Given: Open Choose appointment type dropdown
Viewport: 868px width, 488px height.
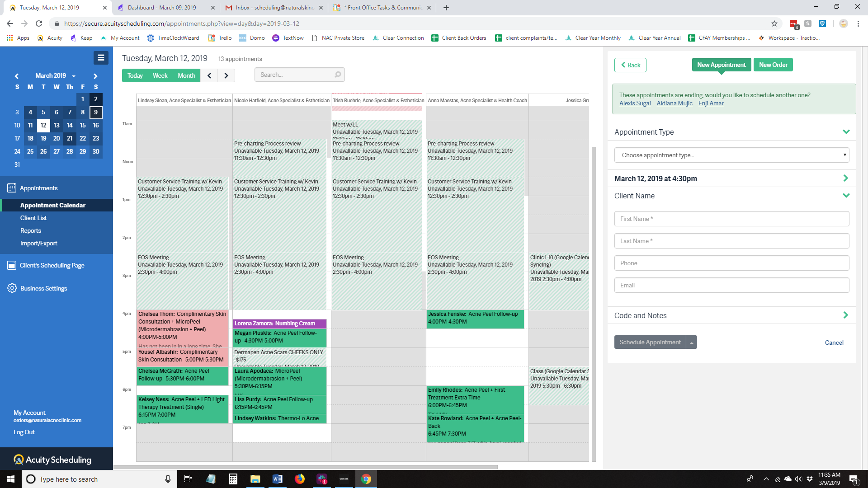Looking at the screenshot, I should pyautogui.click(x=731, y=155).
